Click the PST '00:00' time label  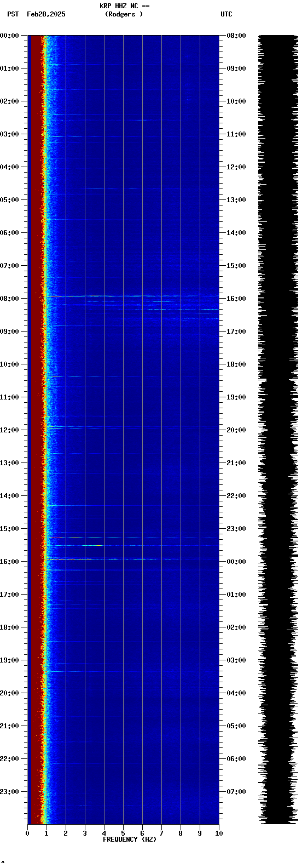(x=9, y=36)
